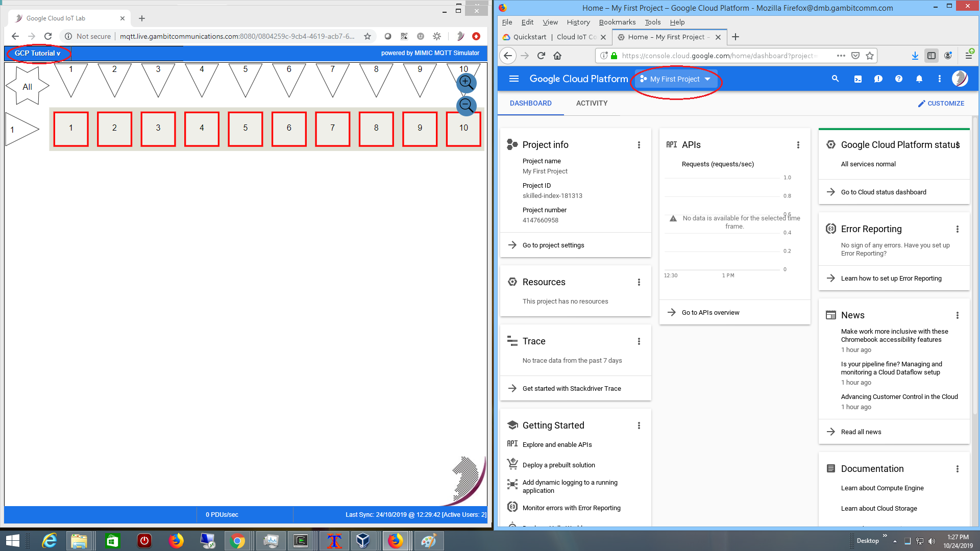This screenshot has width=980, height=551.
Task: Open Google Chrome from taskbar
Action: point(237,541)
